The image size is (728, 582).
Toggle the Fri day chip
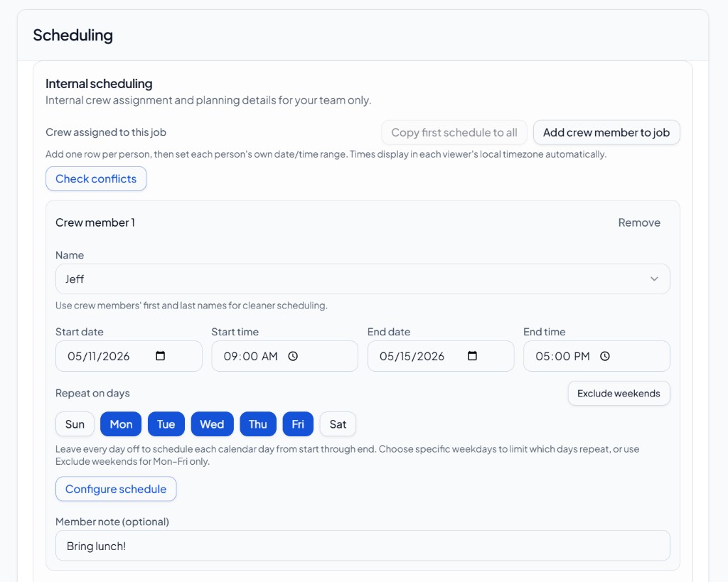coord(298,424)
